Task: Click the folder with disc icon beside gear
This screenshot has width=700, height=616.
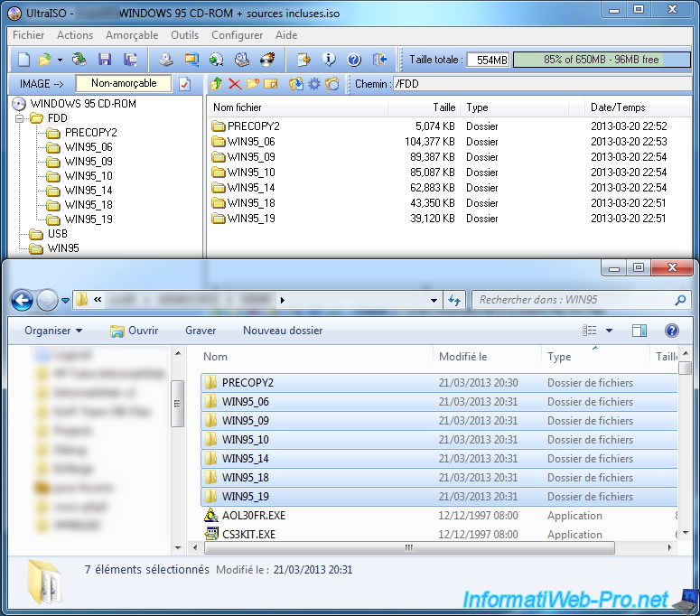Action: (x=332, y=84)
